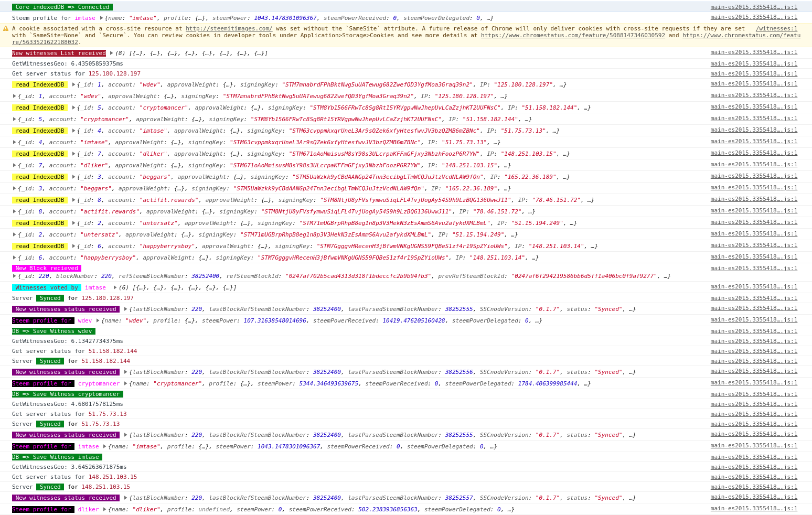
Task: Expand the dliker witness object with id 7
Action: click(x=14, y=165)
